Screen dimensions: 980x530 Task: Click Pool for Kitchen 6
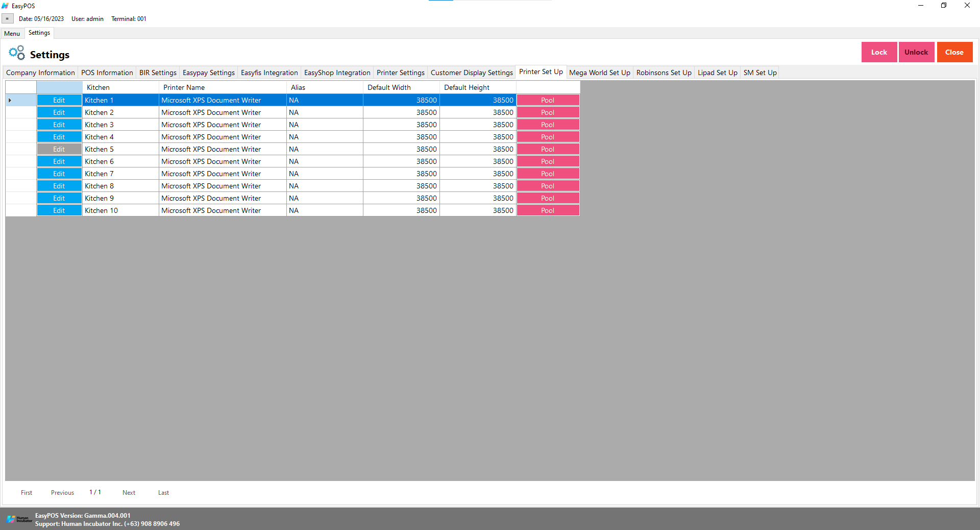coord(548,161)
